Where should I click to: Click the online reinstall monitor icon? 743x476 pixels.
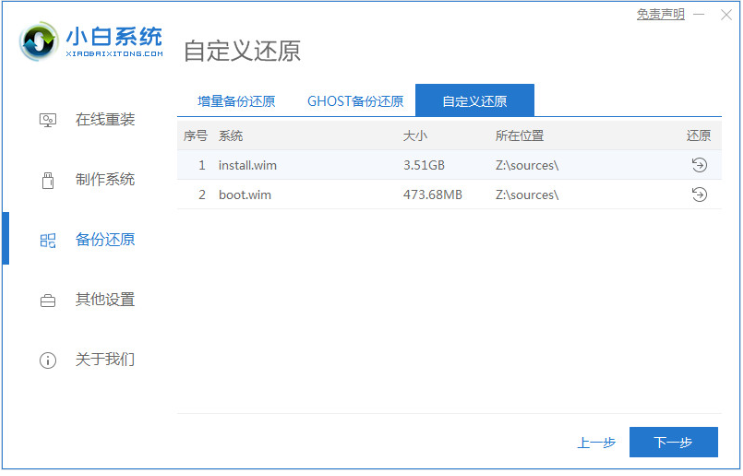tap(47, 120)
